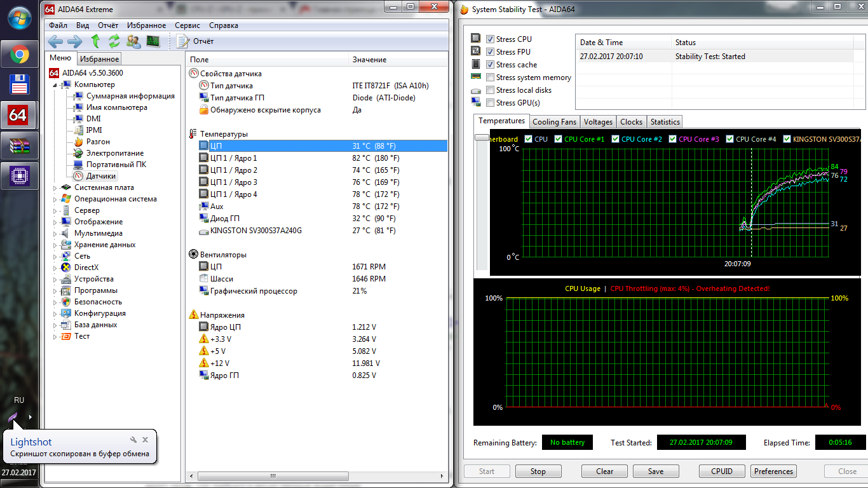Click the Back arrow in AIDA64 toolbar

[55, 42]
